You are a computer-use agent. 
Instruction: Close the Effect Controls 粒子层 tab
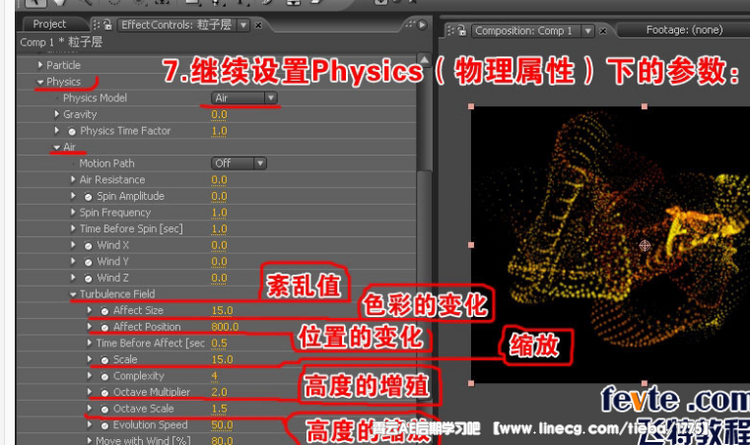click(258, 25)
